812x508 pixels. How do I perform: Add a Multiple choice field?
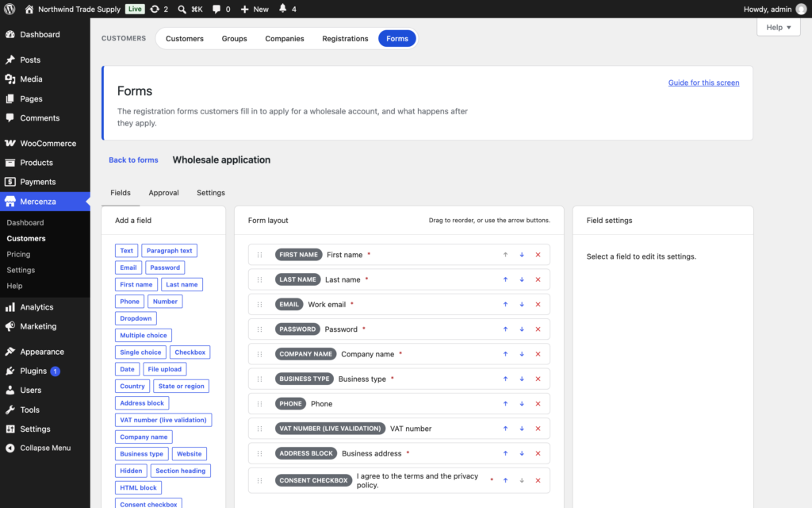pos(144,336)
